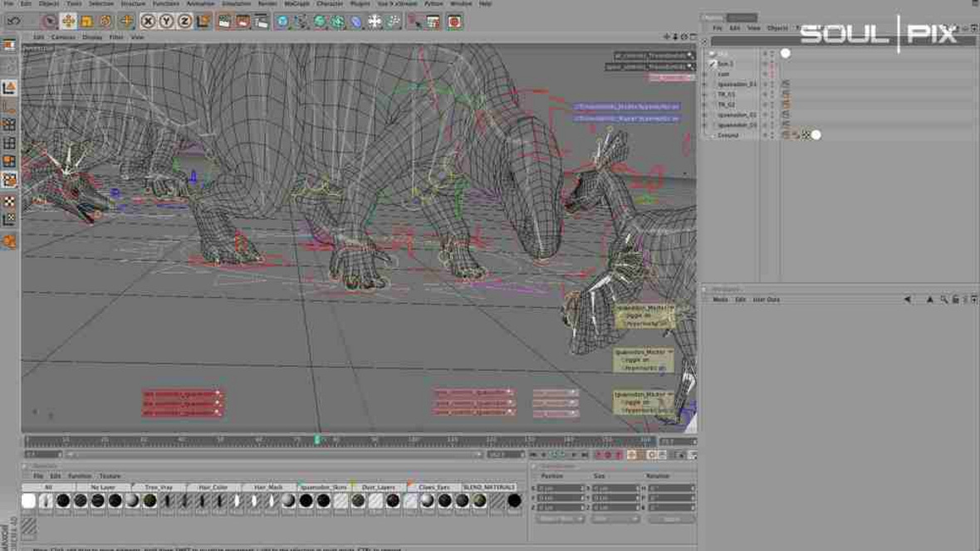Select the white material swatch
This screenshot has width=980, height=551.
[x=29, y=500]
